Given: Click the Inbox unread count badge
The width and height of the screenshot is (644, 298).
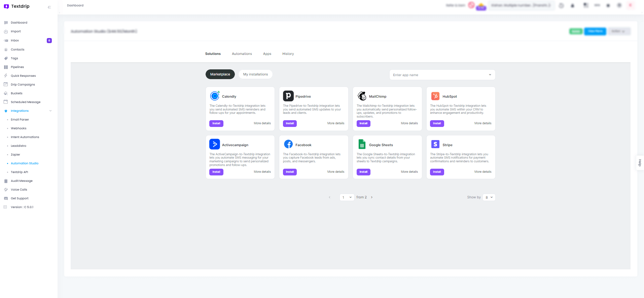Looking at the screenshot, I should (x=49, y=40).
